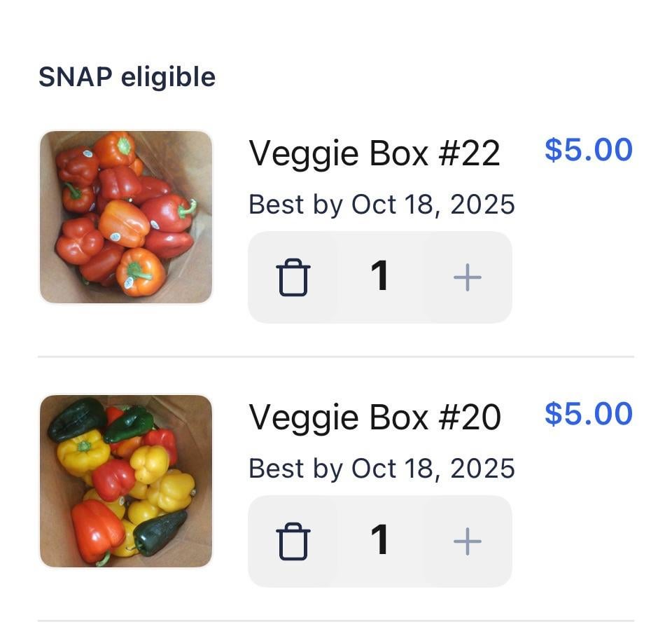Viewport: 672px width, 636px height.
Task: Click the yellow pepper in the #20 photo
Action: (x=83, y=452)
